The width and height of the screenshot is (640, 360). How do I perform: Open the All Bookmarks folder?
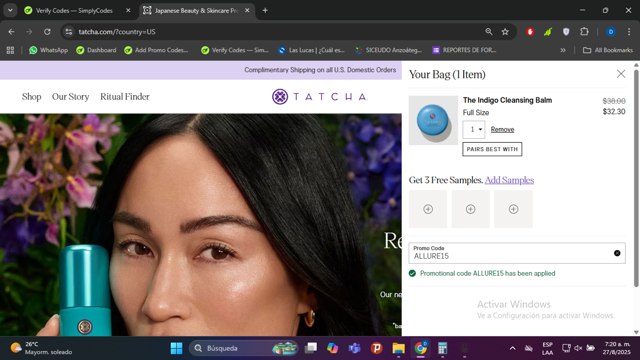tap(608, 50)
